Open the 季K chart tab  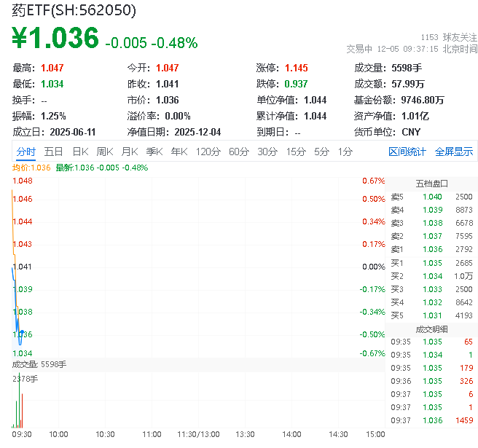154,152
